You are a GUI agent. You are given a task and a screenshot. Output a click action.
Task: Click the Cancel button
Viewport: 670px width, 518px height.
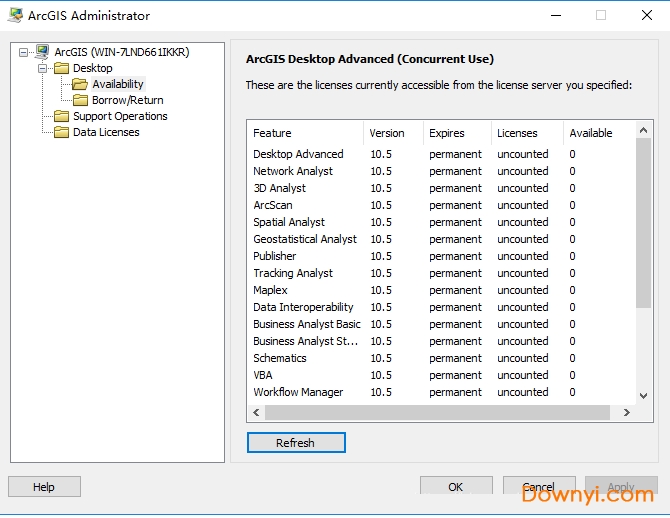tap(539, 486)
